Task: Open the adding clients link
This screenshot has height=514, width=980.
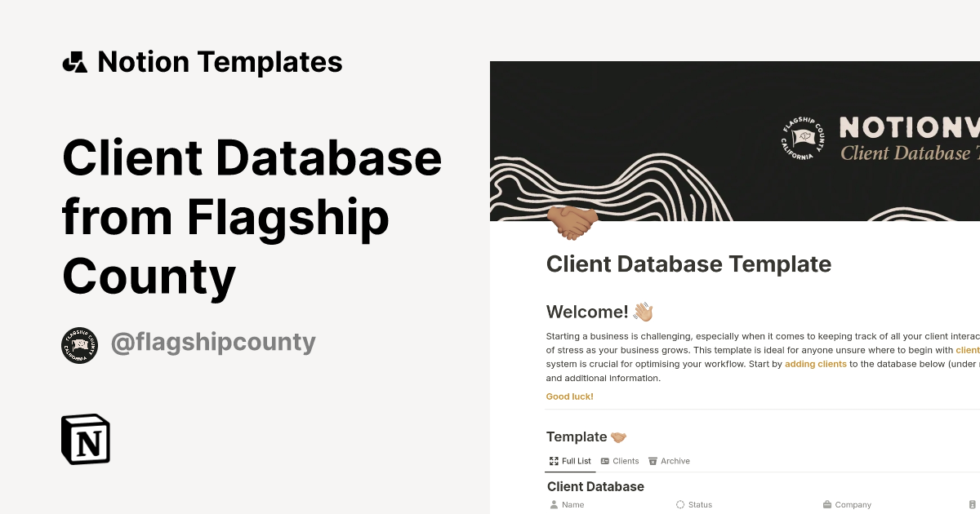Action: (x=815, y=364)
